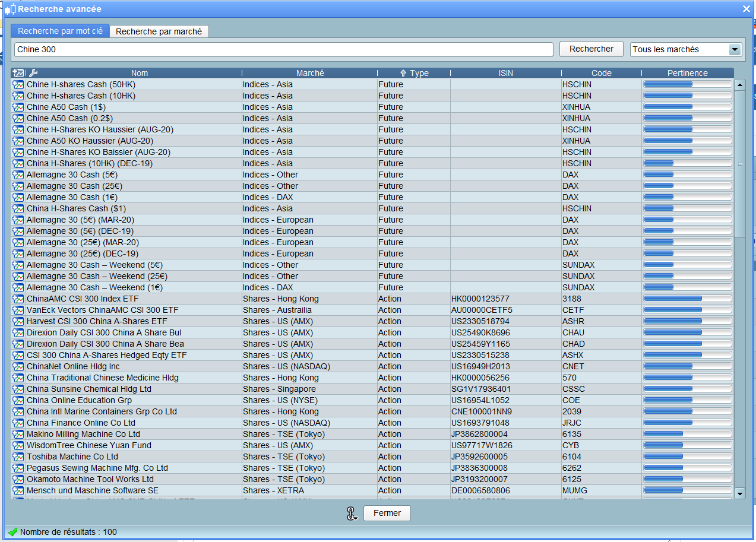Close the Recherche avancée window
This screenshot has height=542, width=756.
click(746, 9)
